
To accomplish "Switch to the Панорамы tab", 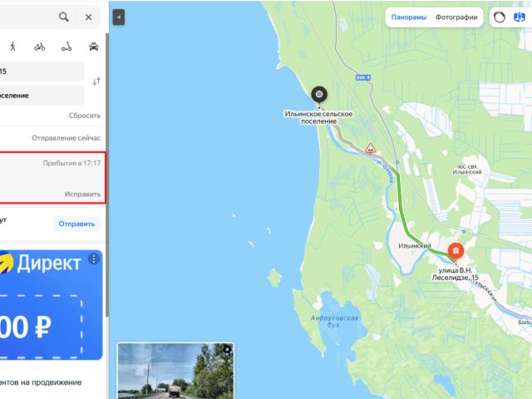I will click(x=409, y=17).
